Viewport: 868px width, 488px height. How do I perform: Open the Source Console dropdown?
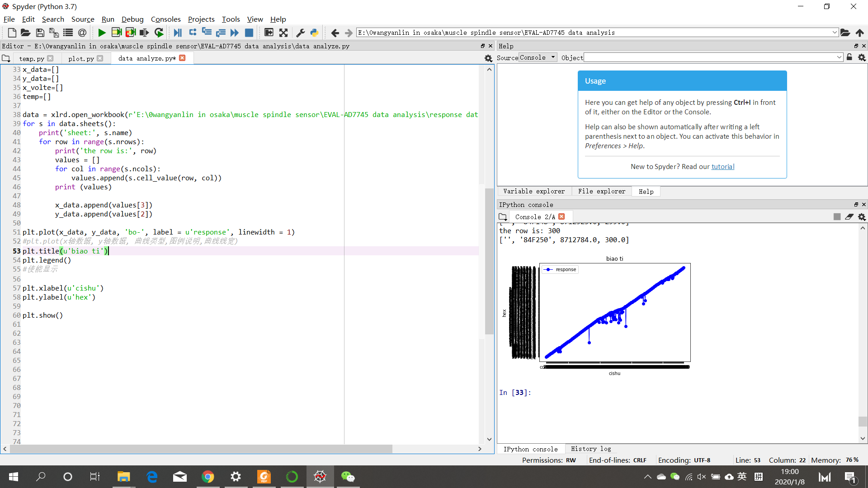coord(538,57)
